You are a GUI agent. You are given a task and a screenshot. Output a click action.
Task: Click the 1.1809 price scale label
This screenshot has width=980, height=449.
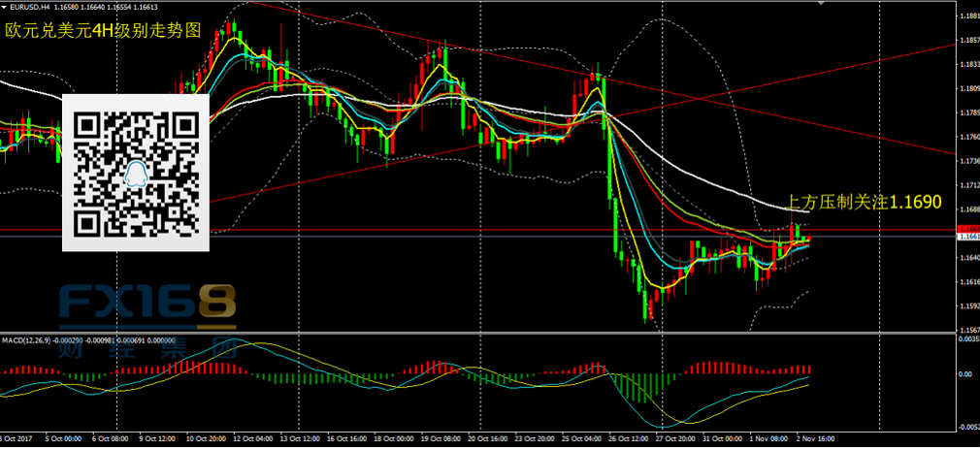click(x=966, y=88)
